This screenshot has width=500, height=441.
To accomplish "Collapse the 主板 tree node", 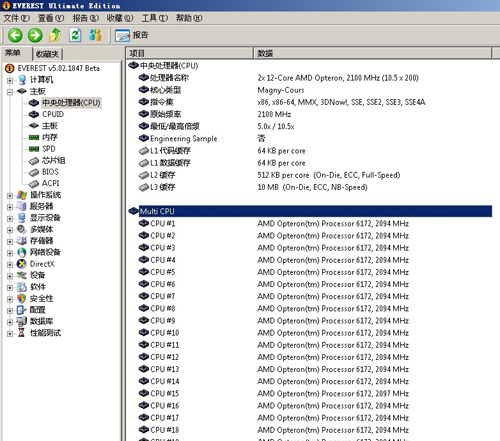I will (x=10, y=92).
